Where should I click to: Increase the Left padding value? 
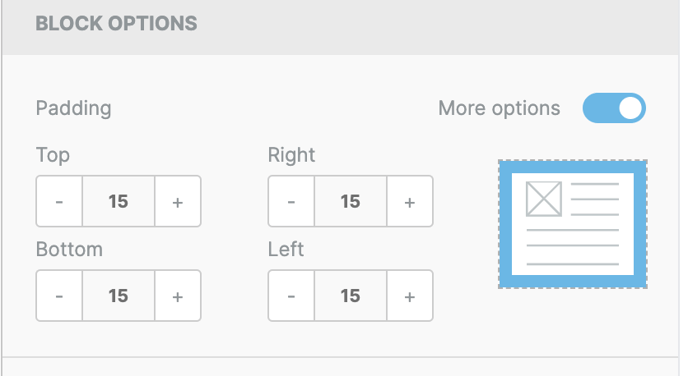click(x=410, y=296)
